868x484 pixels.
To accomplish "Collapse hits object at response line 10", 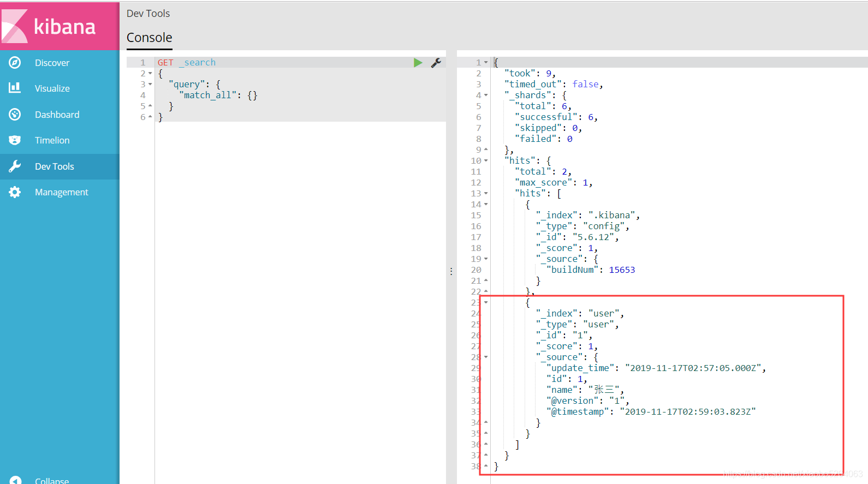I will pyautogui.click(x=486, y=160).
